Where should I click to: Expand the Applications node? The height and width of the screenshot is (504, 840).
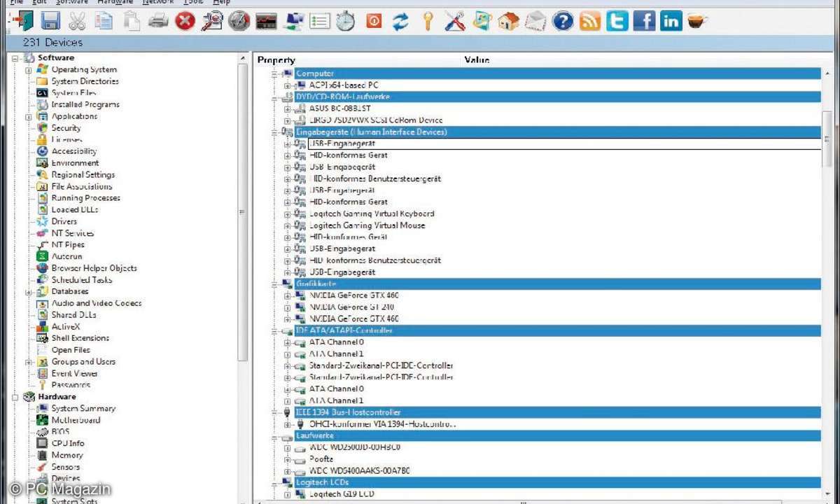(29, 117)
